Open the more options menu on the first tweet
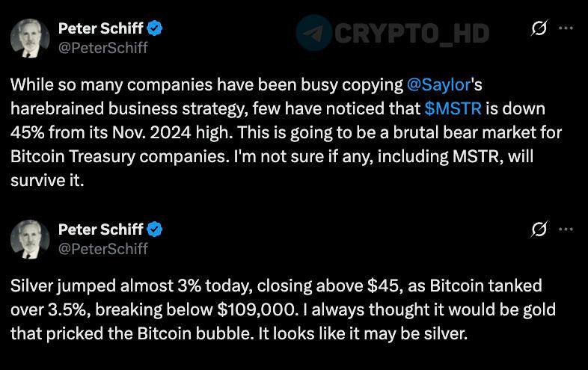Image resolution: width=588 pixels, height=370 pixels. [x=566, y=30]
